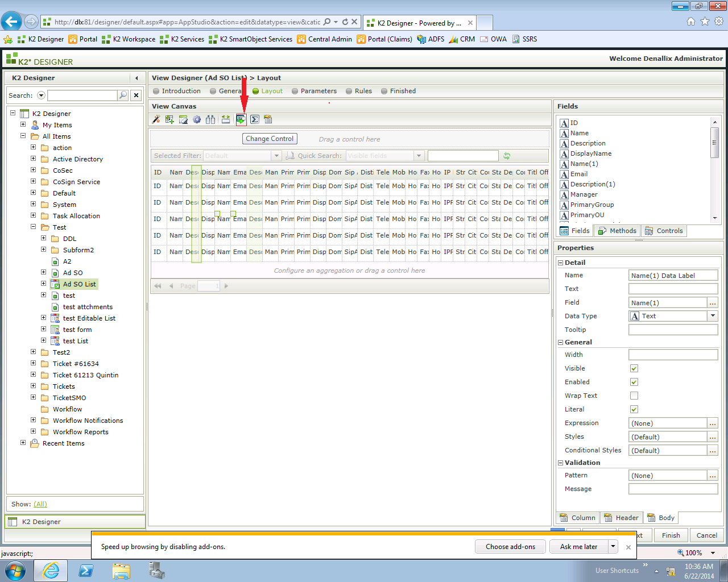728x582 pixels.
Task: Click the Finish button
Action: pos(671,535)
